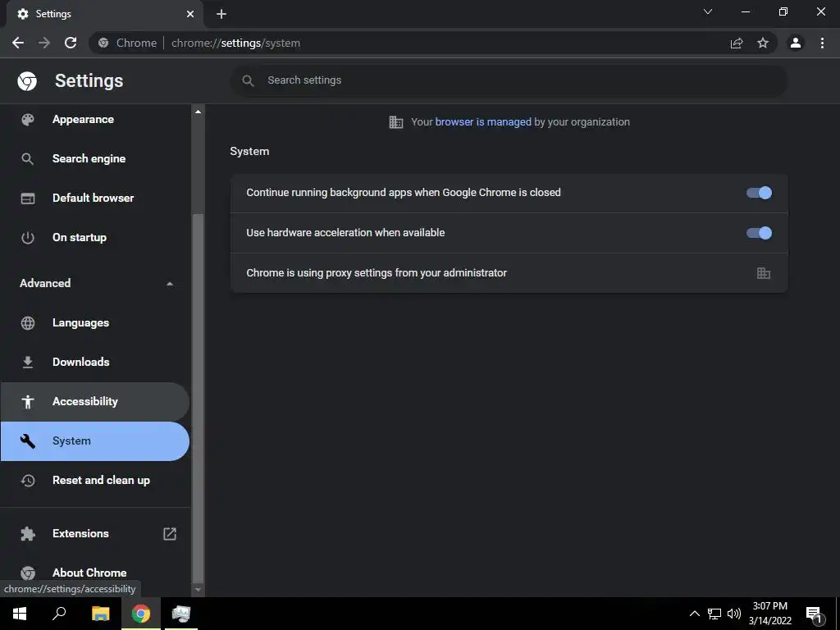Viewport: 840px width, 630px height.
Task: Go back using the browser back arrow
Action: pos(18,43)
